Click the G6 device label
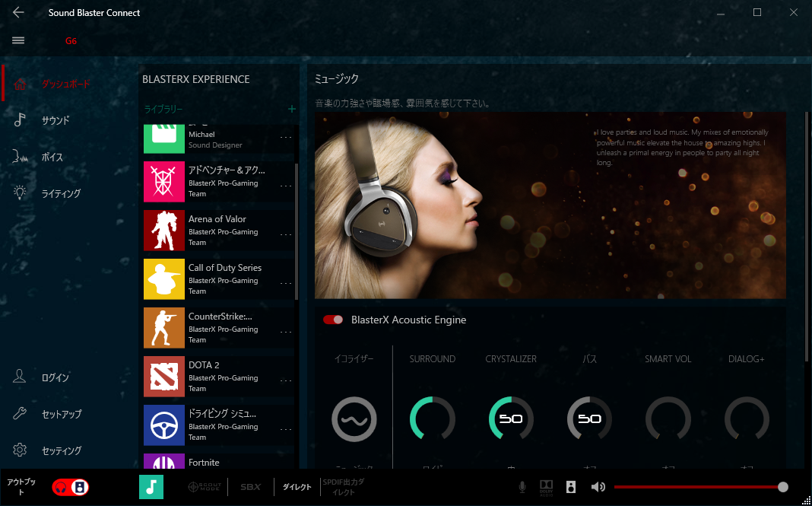 pyautogui.click(x=71, y=41)
